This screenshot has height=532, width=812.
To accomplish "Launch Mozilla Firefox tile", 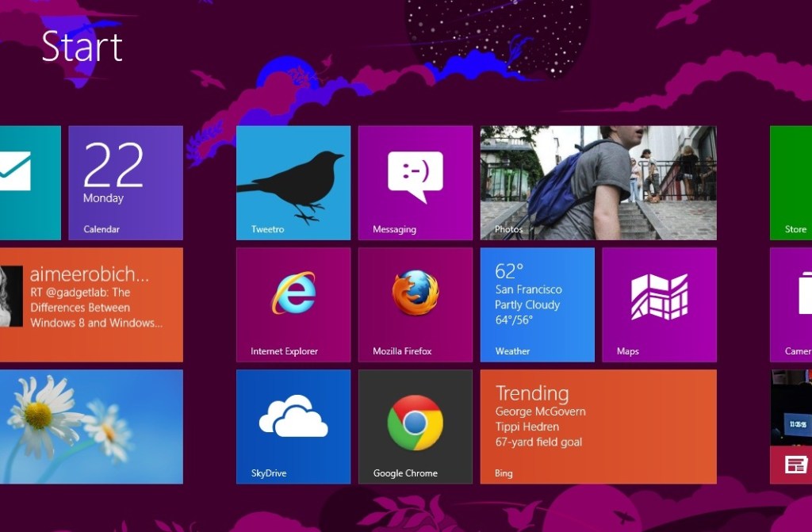I will pos(416,304).
